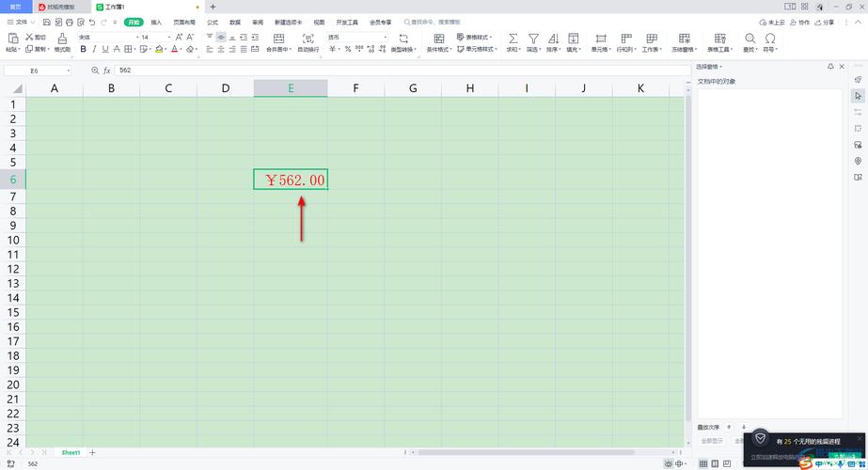Toggle left text alignment
Screen dimensions: 868x470
(x=210, y=49)
